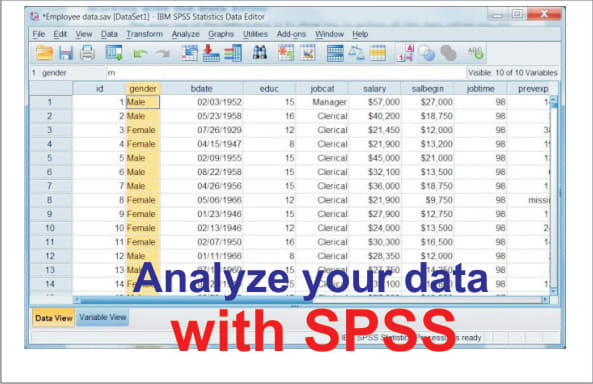Image resolution: width=593 pixels, height=384 pixels.
Task: Click the Open data document folder icon
Action: 44,53
